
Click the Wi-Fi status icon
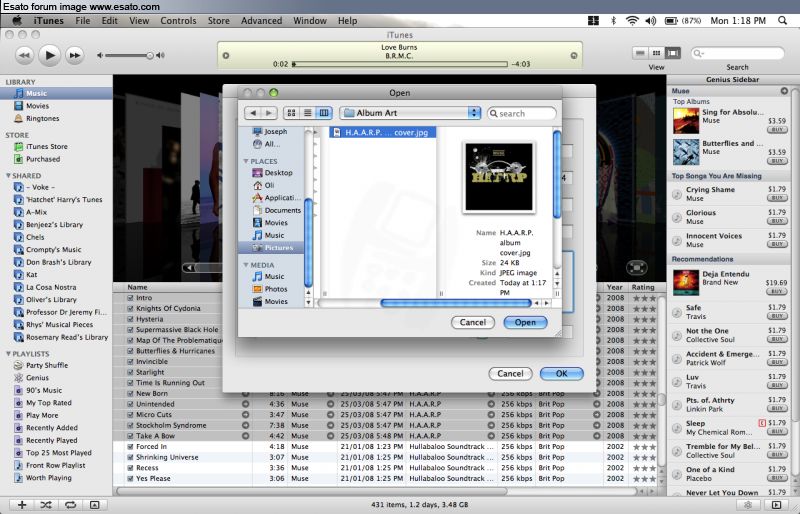(632, 21)
